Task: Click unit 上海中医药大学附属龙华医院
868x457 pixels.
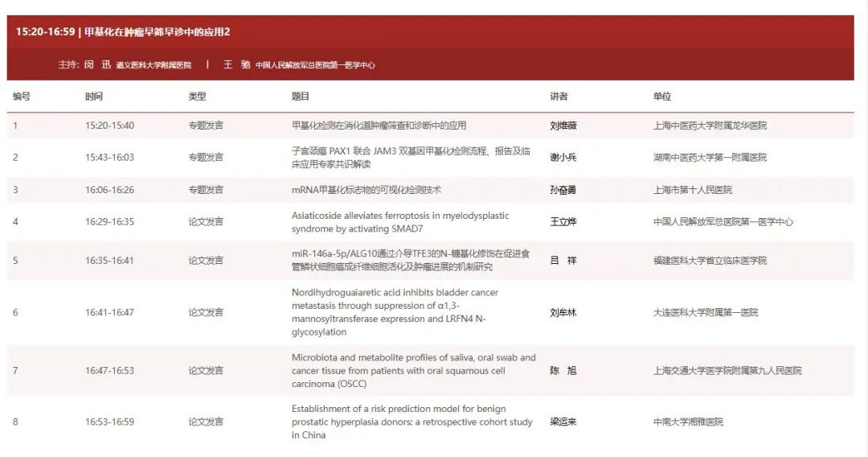Action: pos(710,126)
